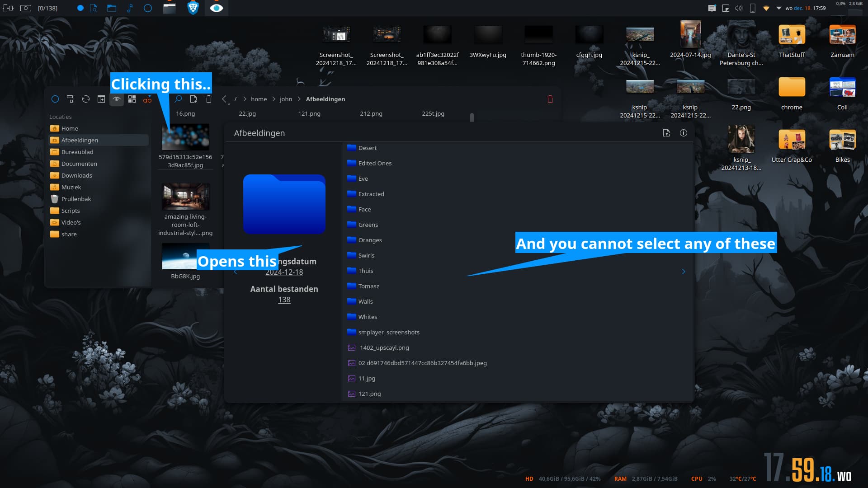Click the refresh icon in the file manager toolbar
The width and height of the screenshot is (868, 488).
point(86,99)
